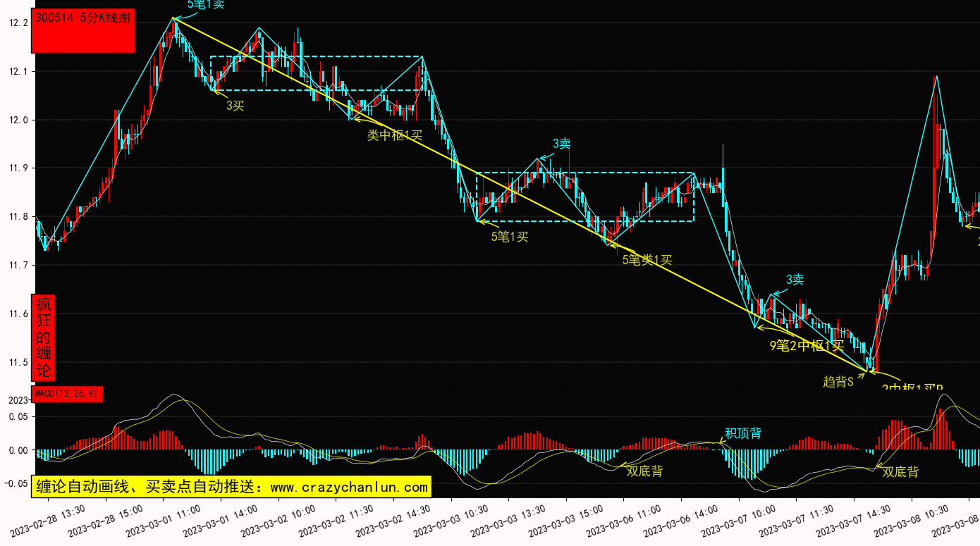Select the 趋背S divergence marker

tap(838, 382)
